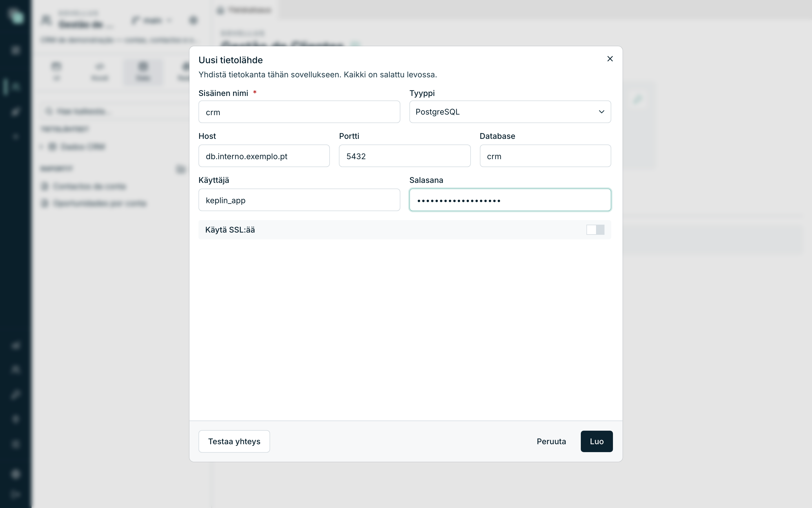The image size is (812, 508).
Task: Click the Portti field with 5432
Action: tap(405, 156)
